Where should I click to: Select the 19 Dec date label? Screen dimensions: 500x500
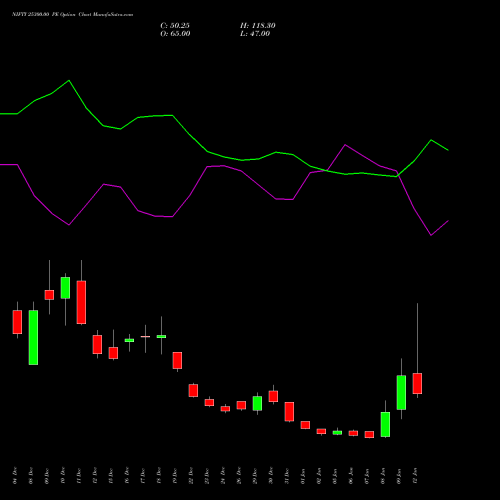click(175, 475)
